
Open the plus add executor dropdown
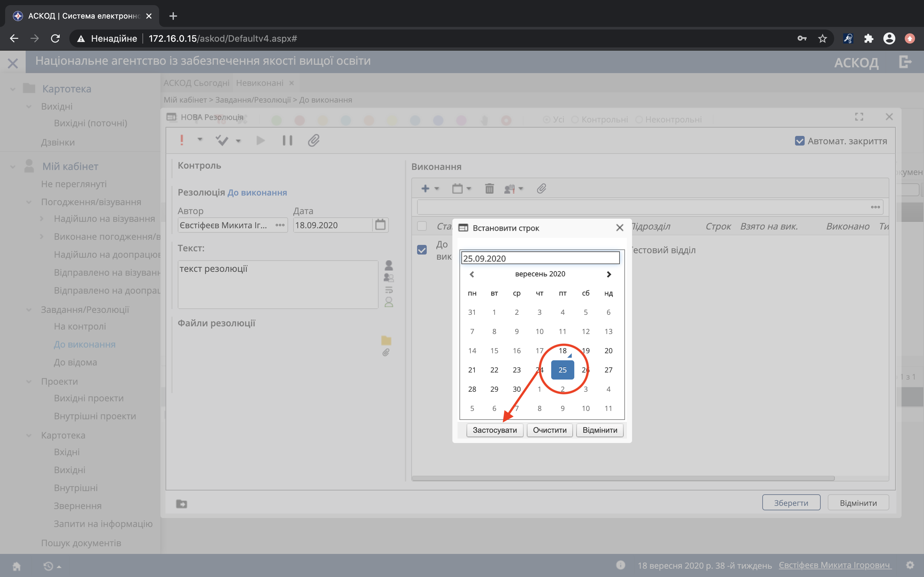pyautogui.click(x=437, y=188)
